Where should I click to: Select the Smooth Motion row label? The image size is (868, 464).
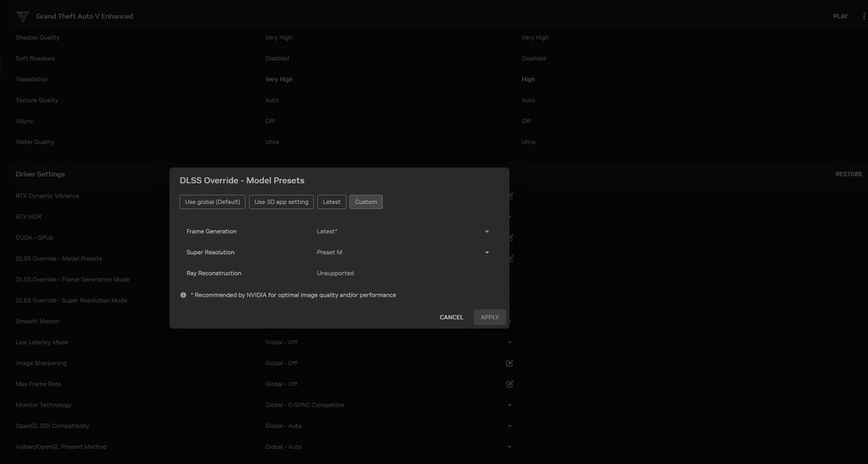click(x=38, y=321)
